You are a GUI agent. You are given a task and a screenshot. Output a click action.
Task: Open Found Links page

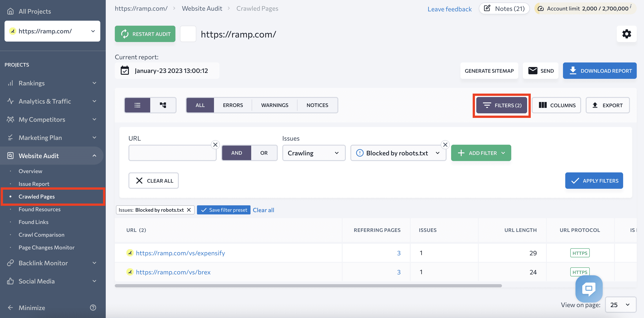click(x=34, y=222)
